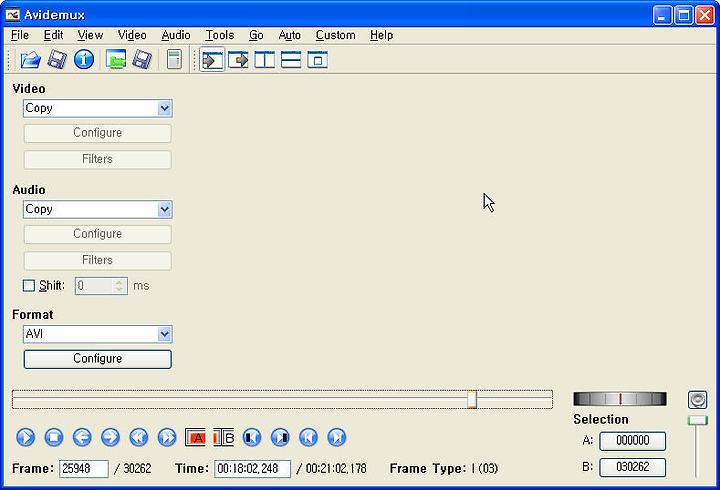Open the Custom menu
720x490 pixels.
coord(335,35)
